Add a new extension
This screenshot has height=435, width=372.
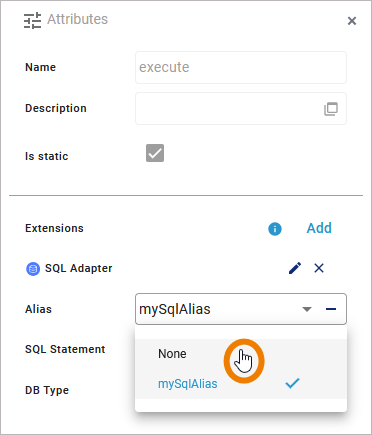[x=319, y=228]
